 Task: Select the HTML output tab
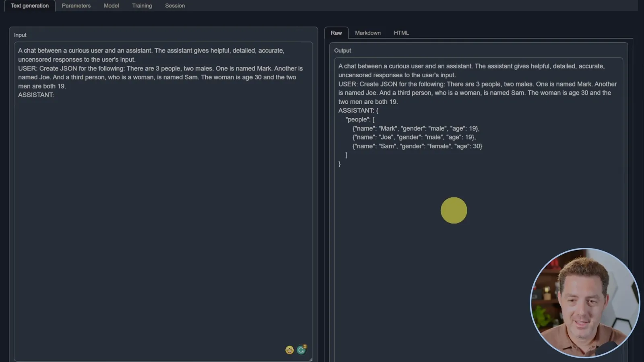pos(401,33)
